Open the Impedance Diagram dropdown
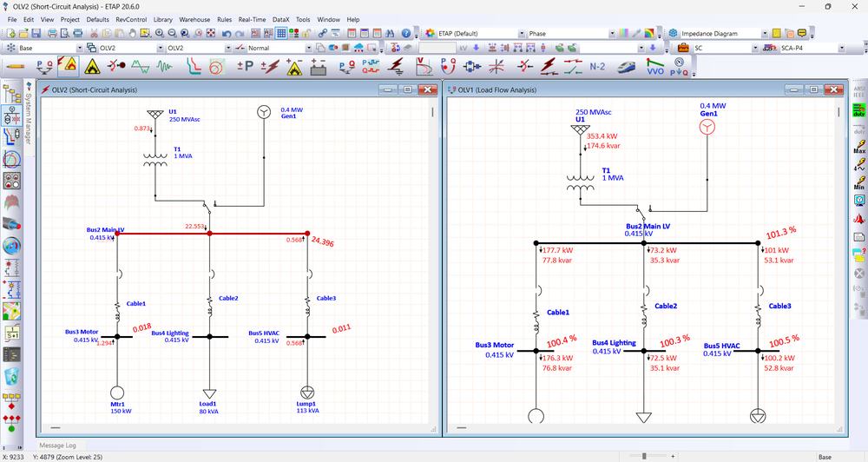This screenshot has width=868, height=462. click(x=765, y=34)
